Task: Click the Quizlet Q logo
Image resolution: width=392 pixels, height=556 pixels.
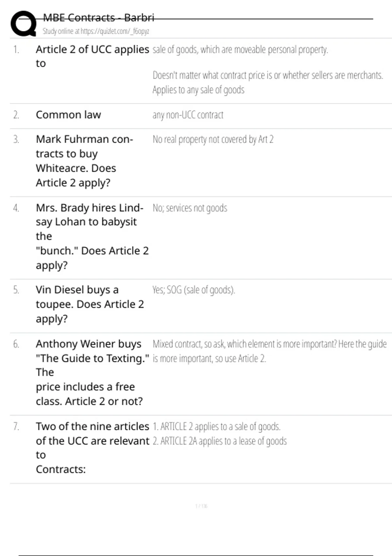Action: (x=24, y=24)
